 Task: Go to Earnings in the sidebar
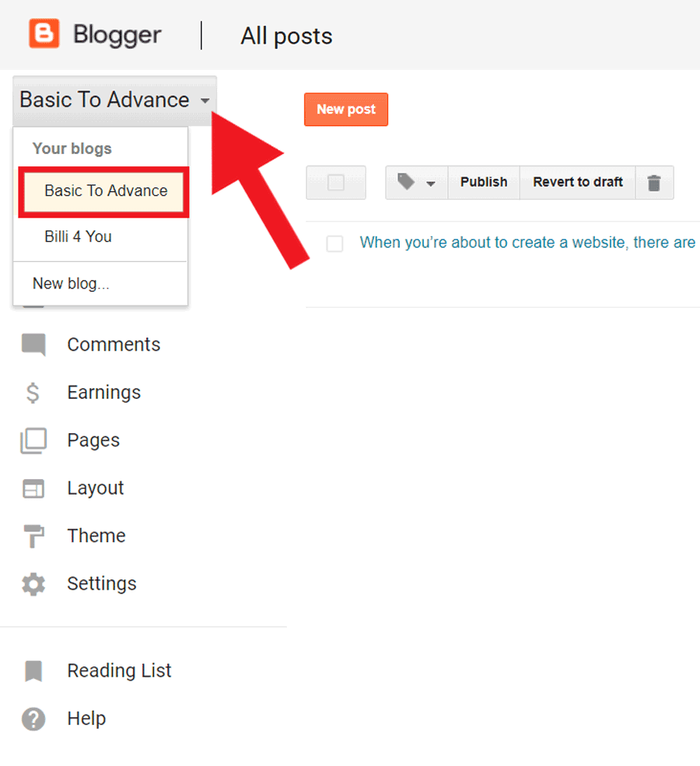[x=104, y=393]
